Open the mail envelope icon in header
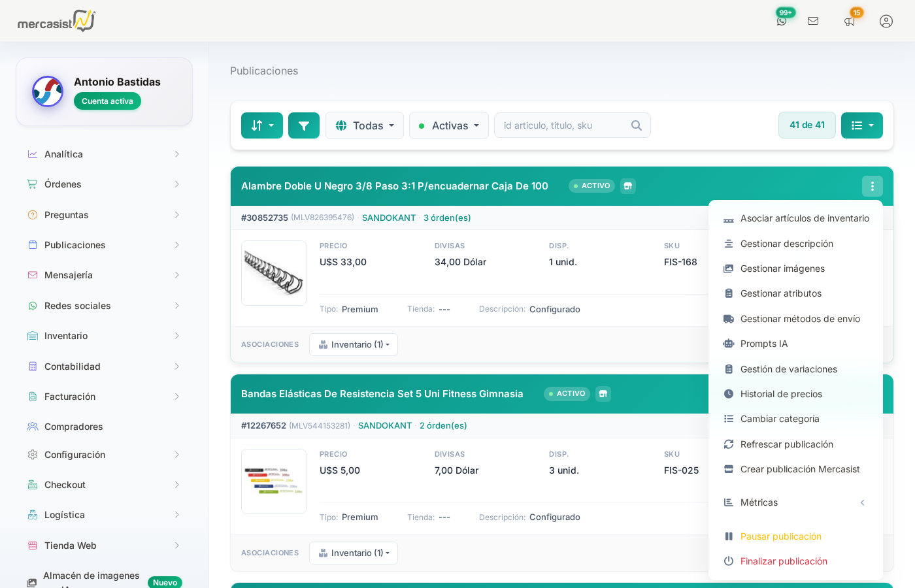The height and width of the screenshot is (588, 915). pyautogui.click(x=813, y=21)
